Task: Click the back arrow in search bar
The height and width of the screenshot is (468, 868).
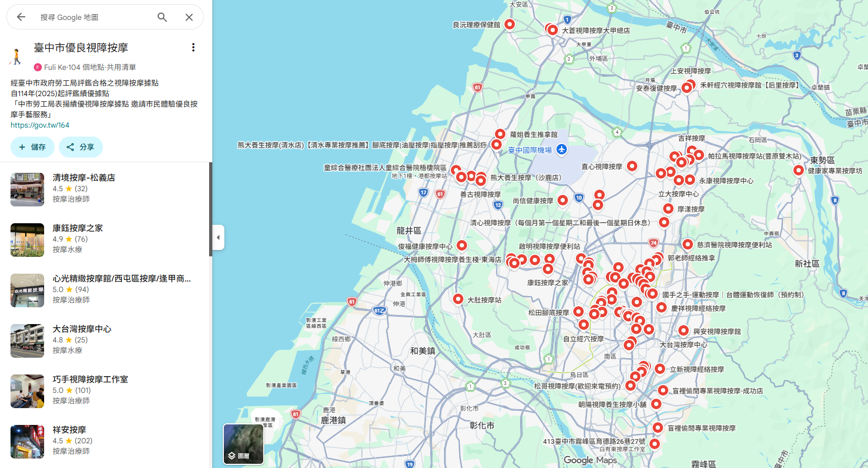Action: click(21, 17)
